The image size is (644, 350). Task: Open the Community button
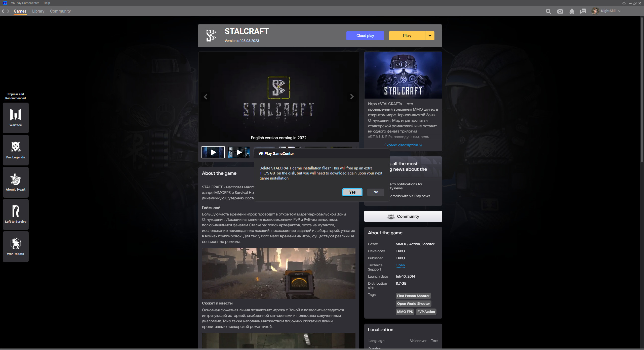click(403, 216)
